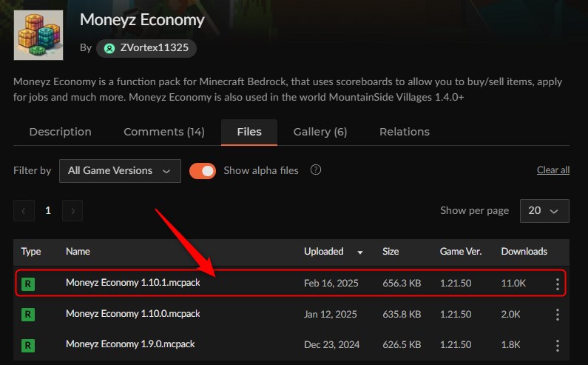Click the author avatar icon beside ZVortex11325

[x=109, y=48]
